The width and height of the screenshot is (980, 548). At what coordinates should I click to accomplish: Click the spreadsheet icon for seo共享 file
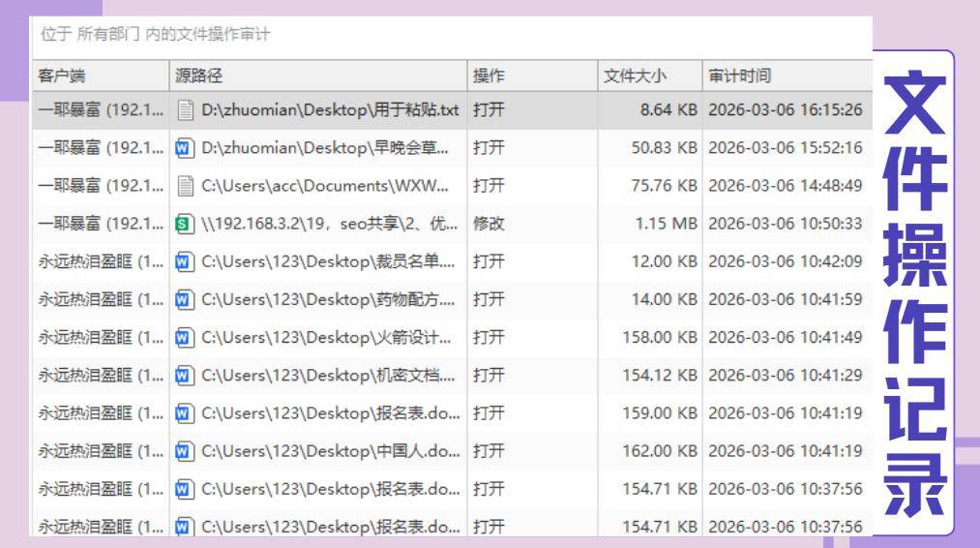point(186,224)
